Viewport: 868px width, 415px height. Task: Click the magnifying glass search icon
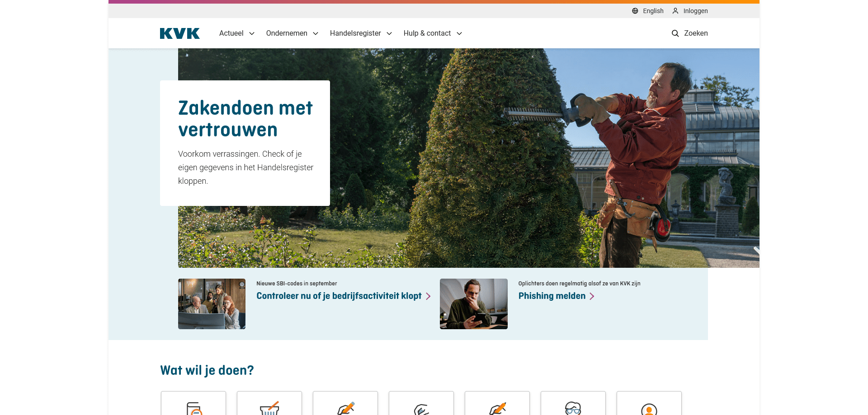(675, 33)
